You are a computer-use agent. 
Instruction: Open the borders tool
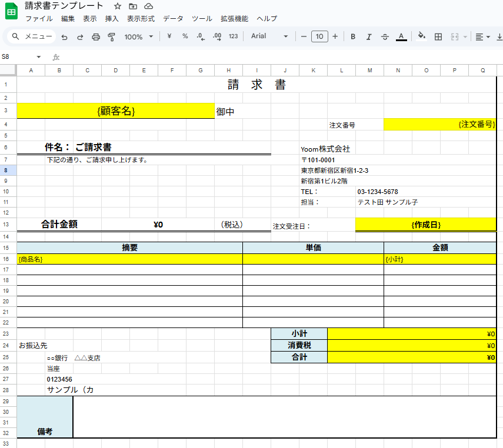(438, 36)
